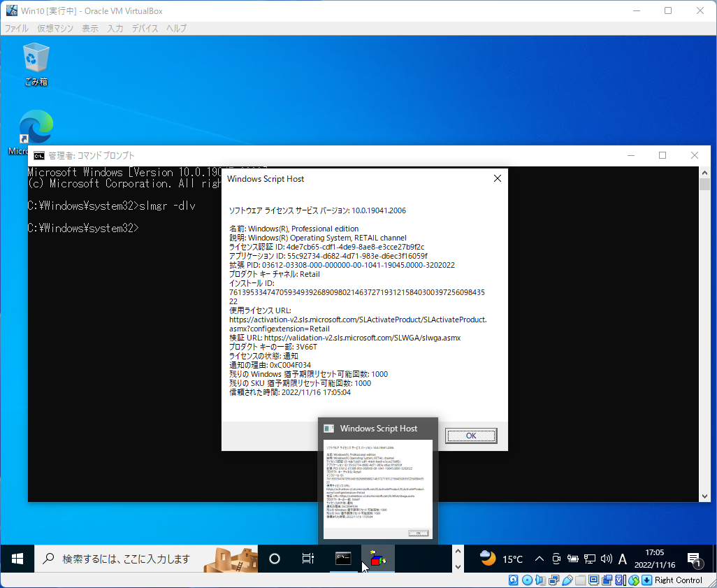Click the VirtualBox shared folders status icon
This screenshot has width=717, height=588.
[580, 580]
